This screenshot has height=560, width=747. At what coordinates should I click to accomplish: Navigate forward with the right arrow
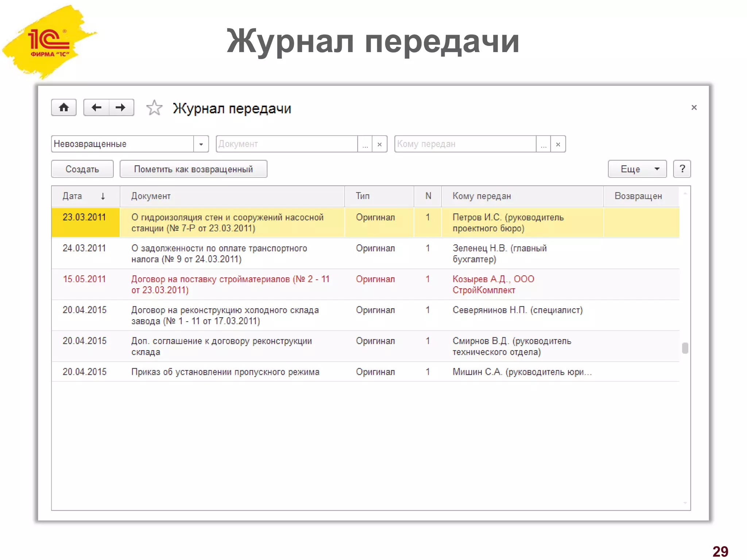[x=121, y=107]
